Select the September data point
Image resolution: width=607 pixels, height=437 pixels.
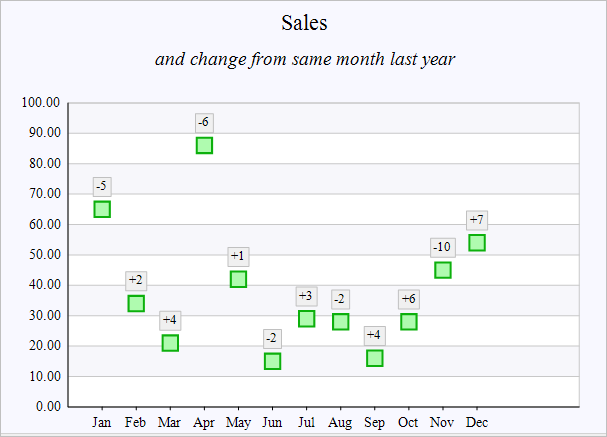[x=374, y=358]
